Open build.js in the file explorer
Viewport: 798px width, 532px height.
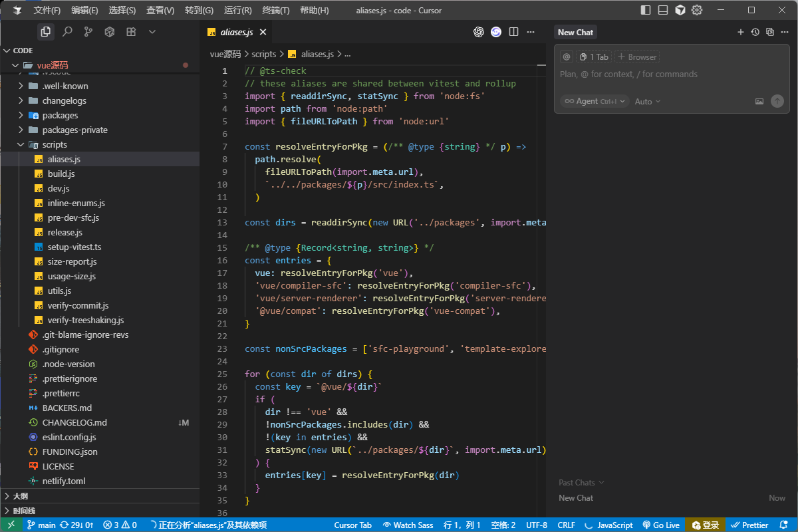point(61,174)
